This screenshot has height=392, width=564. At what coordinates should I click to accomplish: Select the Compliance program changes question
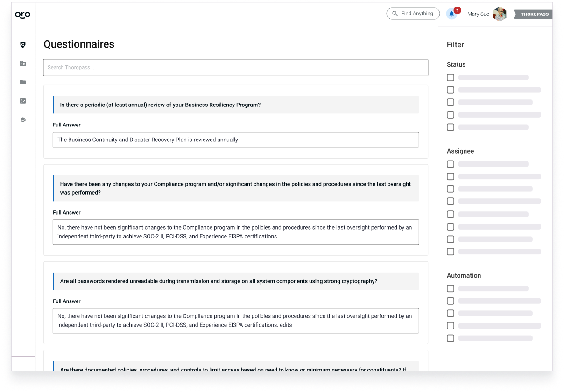[x=236, y=188]
